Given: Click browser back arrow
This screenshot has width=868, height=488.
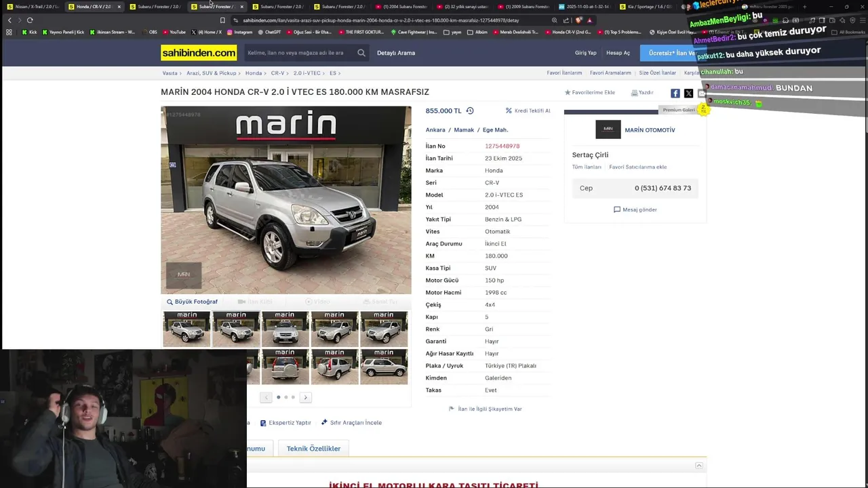Looking at the screenshot, I should [10, 20].
